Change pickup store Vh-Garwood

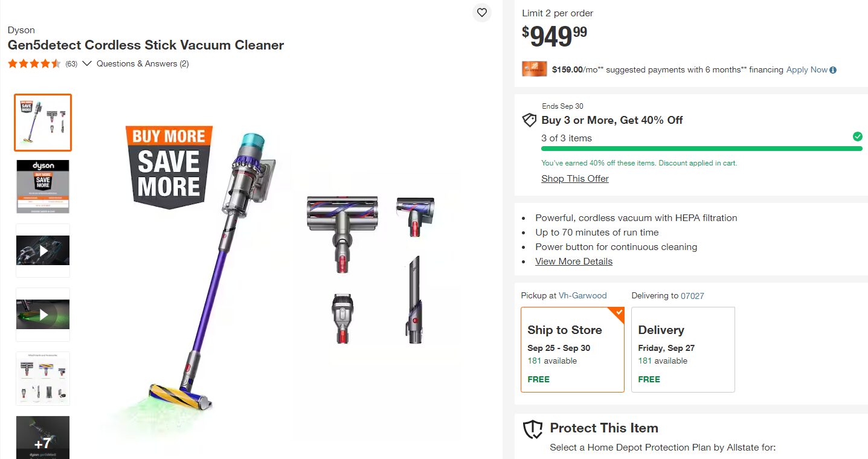pyautogui.click(x=582, y=296)
